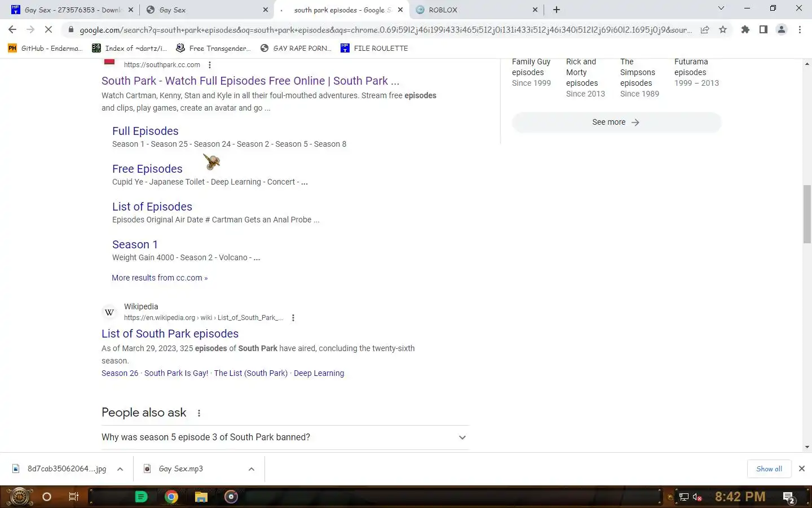The width and height of the screenshot is (812, 508).
Task: Share this page using the share icon
Action: pyautogui.click(x=705, y=29)
